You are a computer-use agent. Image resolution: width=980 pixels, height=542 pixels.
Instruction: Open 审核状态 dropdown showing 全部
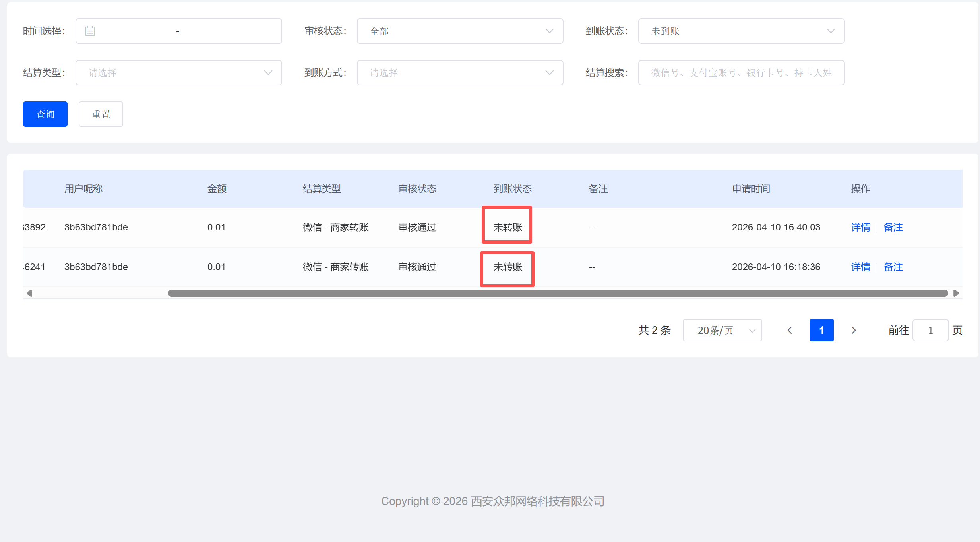460,31
